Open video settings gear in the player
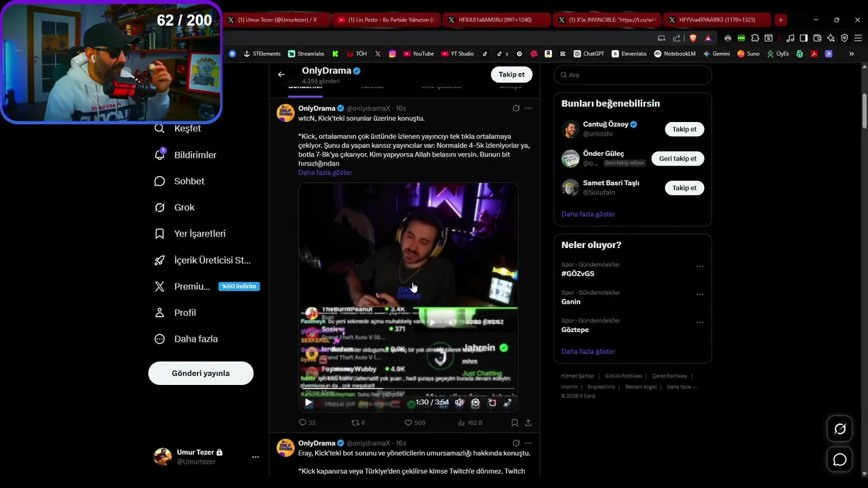868x488 pixels. tap(475, 403)
